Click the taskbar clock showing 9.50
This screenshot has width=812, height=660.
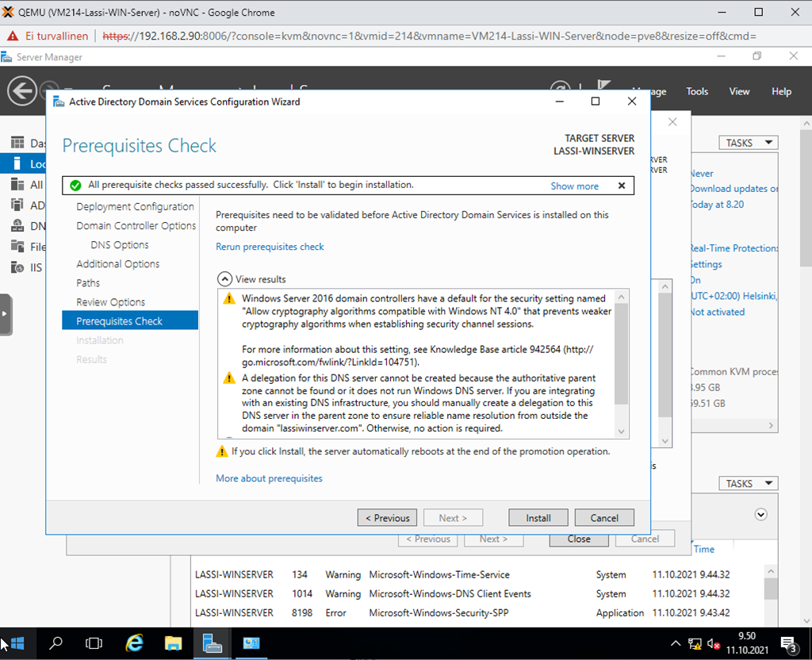pos(747,643)
